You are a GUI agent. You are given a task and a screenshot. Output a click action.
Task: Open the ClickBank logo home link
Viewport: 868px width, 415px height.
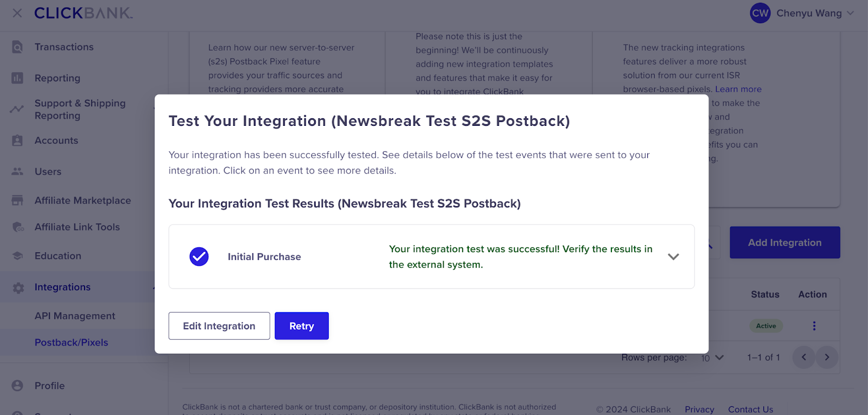(x=84, y=13)
